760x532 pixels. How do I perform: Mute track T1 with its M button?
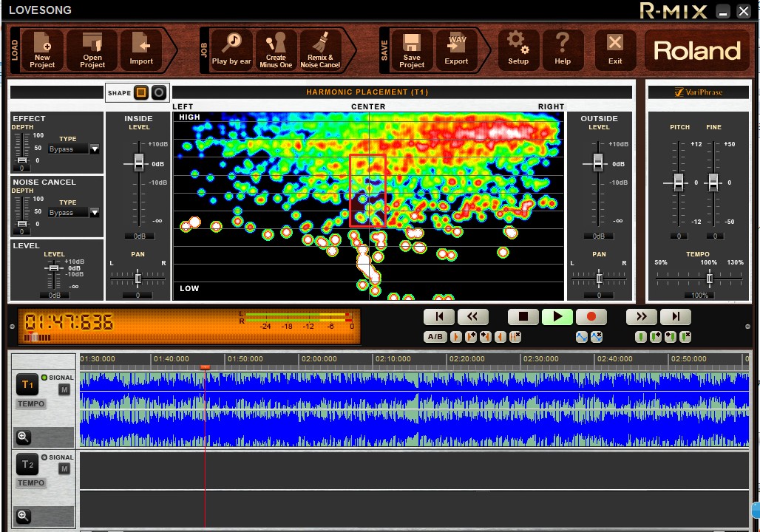tap(64, 389)
